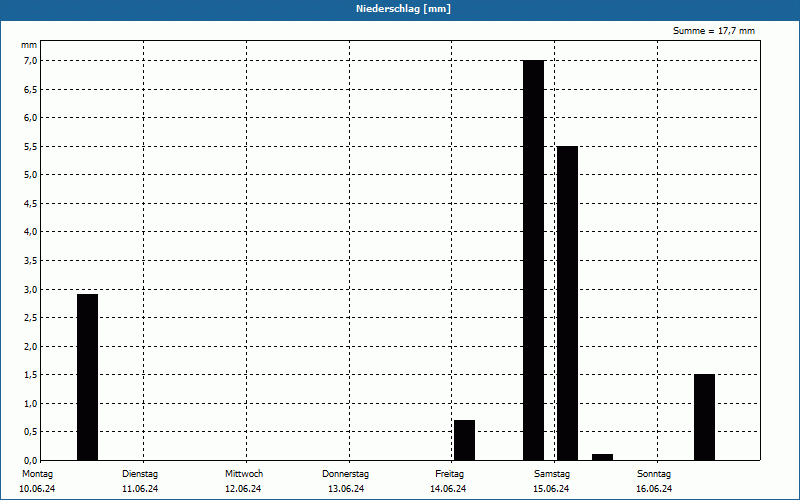
Task: Click the '0,5' y-axis value
Action: pyautogui.click(x=31, y=432)
